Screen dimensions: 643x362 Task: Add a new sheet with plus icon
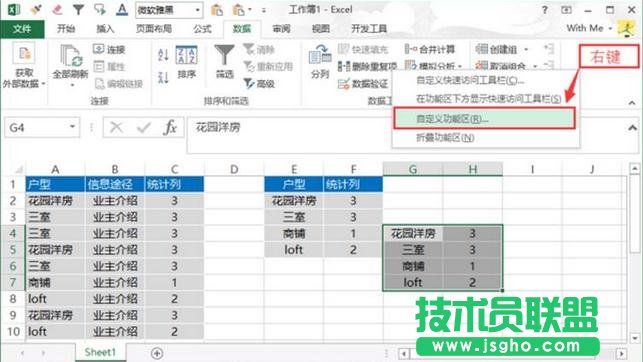pos(157,353)
